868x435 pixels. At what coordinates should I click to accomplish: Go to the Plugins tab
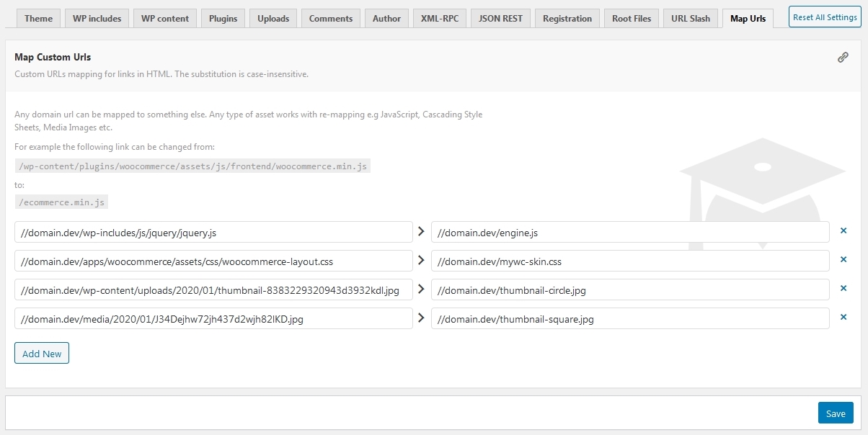223,18
